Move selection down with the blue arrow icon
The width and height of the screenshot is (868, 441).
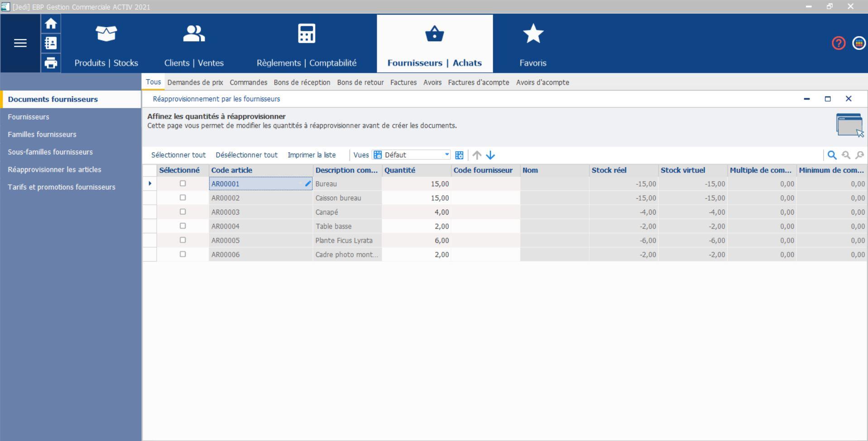[x=491, y=155]
